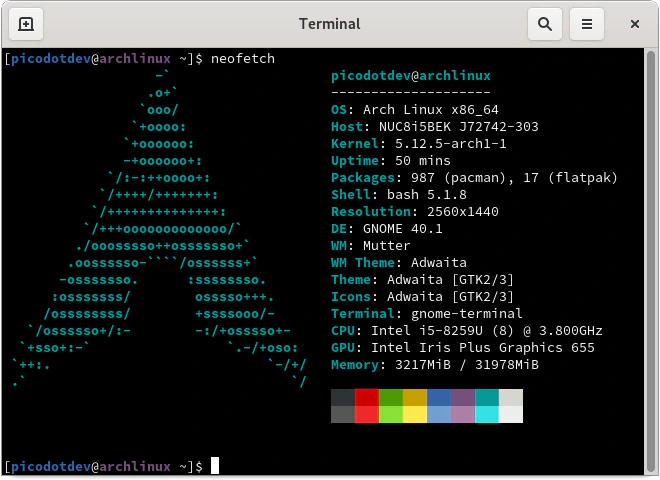Viewport: 660px width, 480px height.
Task: Pick the bright yellow swatch in bottom row
Action: point(415,414)
